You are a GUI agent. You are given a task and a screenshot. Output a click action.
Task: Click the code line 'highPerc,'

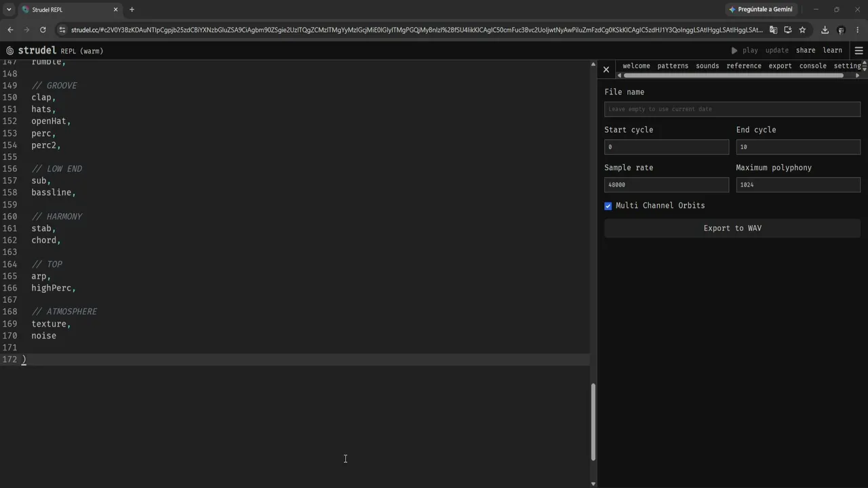tap(54, 288)
